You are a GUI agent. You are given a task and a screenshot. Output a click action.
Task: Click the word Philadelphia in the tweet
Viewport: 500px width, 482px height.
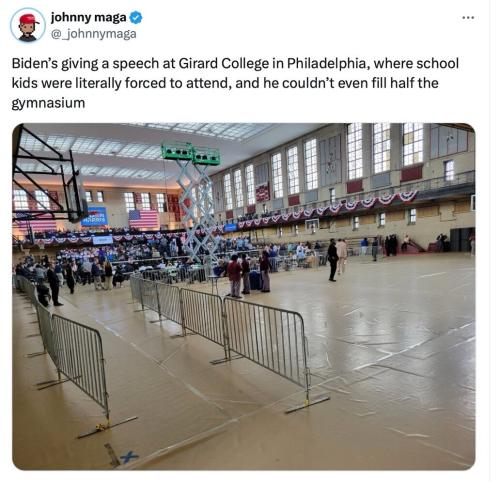click(x=328, y=63)
